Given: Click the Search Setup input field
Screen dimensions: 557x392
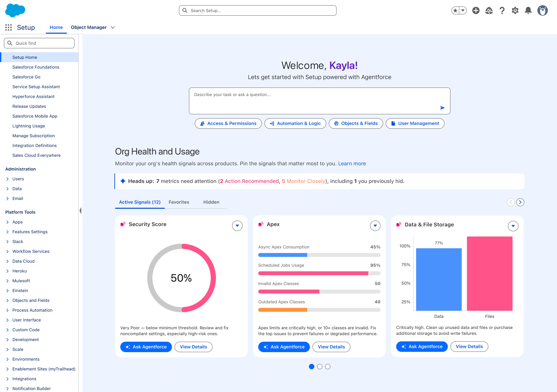Looking at the screenshot, I should (x=258, y=10).
